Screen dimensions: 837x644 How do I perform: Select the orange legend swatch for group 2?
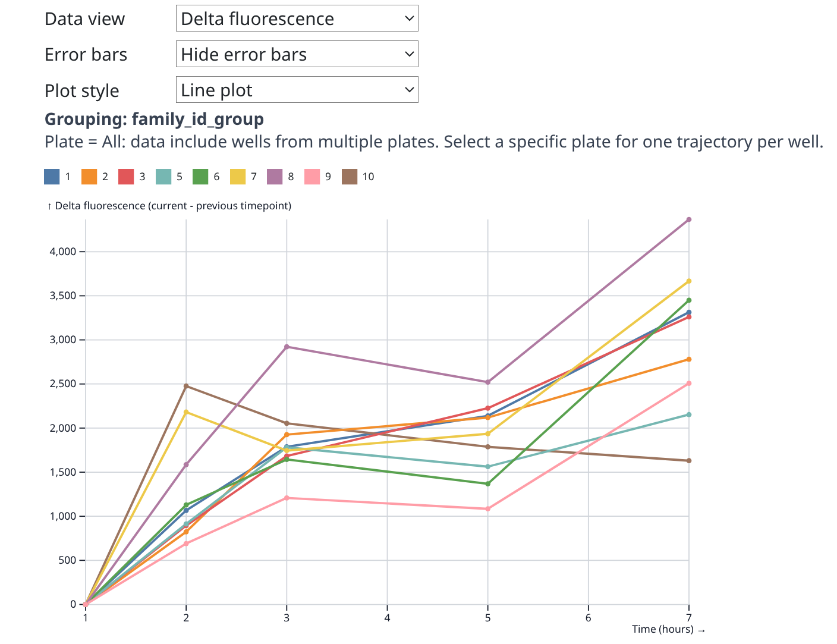pos(89,177)
